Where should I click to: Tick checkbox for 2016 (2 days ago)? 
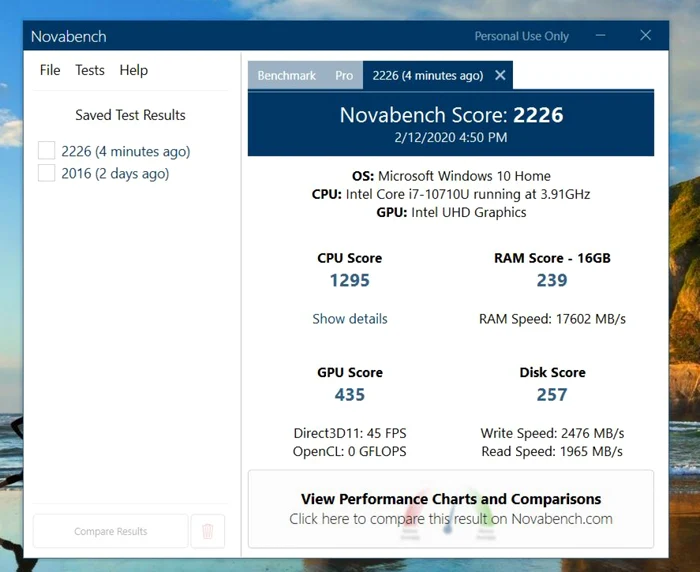click(46, 173)
